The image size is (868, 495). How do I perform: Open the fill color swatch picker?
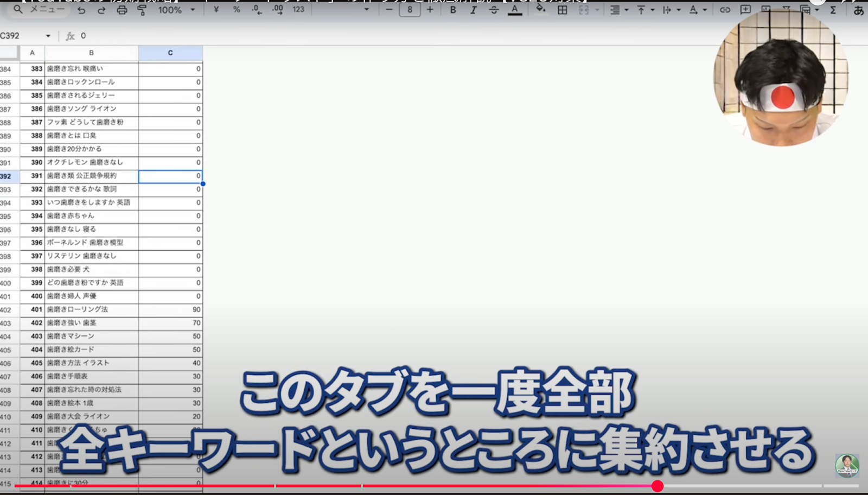tap(541, 9)
